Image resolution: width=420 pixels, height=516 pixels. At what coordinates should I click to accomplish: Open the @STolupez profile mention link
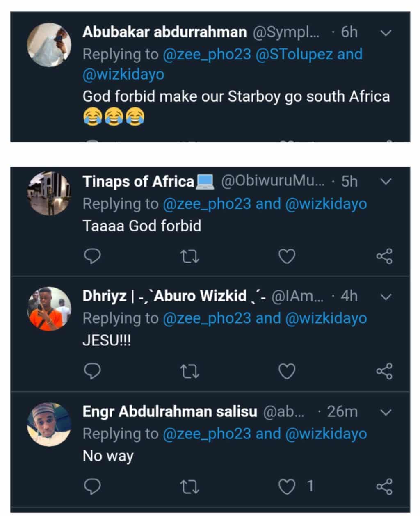(294, 54)
